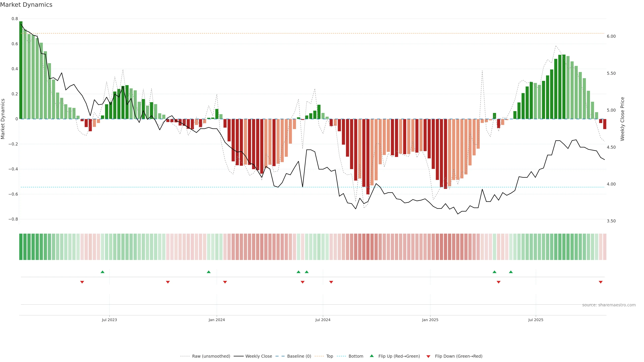The height and width of the screenshot is (362, 644).
Task: Click the Flip Up marker just before Jan 2024
Action: click(x=209, y=272)
